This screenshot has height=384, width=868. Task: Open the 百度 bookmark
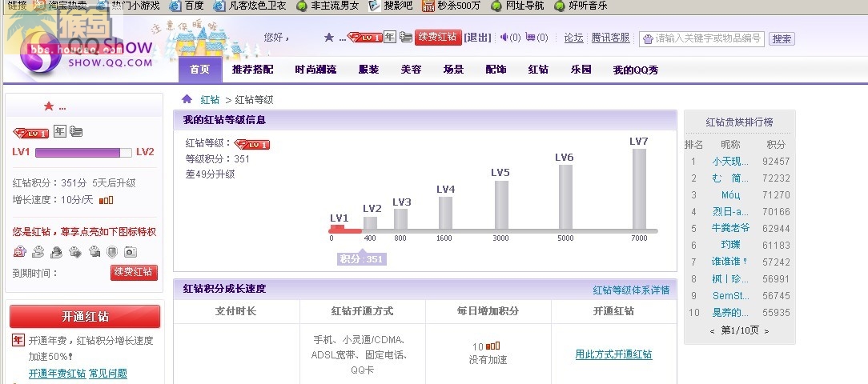coord(186,6)
